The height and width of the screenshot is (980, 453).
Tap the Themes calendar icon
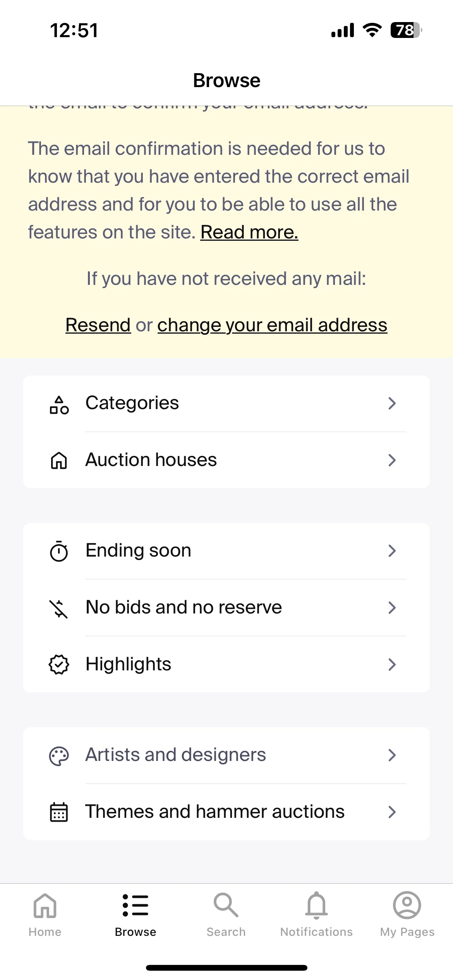[x=59, y=812]
